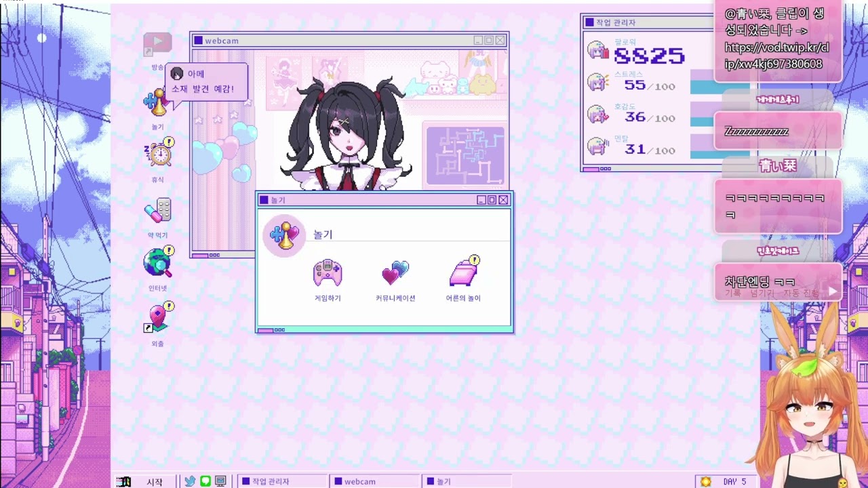The height and width of the screenshot is (488, 868).
Task: Open the 인터넷 globe desktop icon
Action: coord(159,262)
